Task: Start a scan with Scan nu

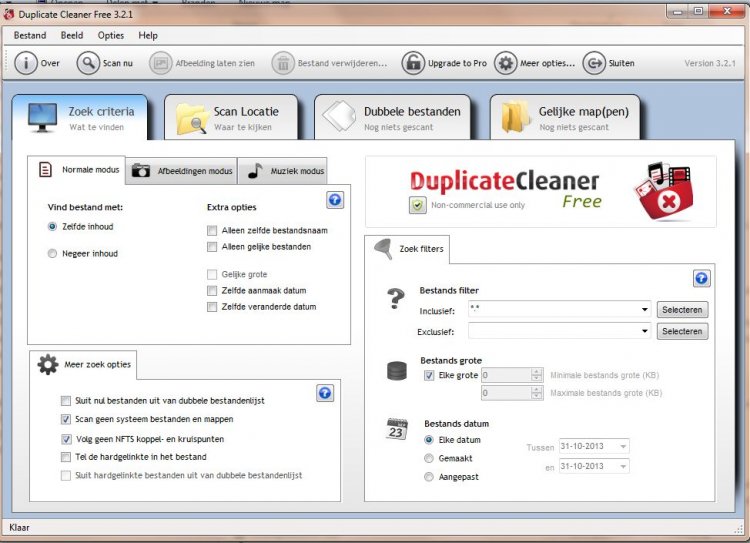Action: click(88, 63)
